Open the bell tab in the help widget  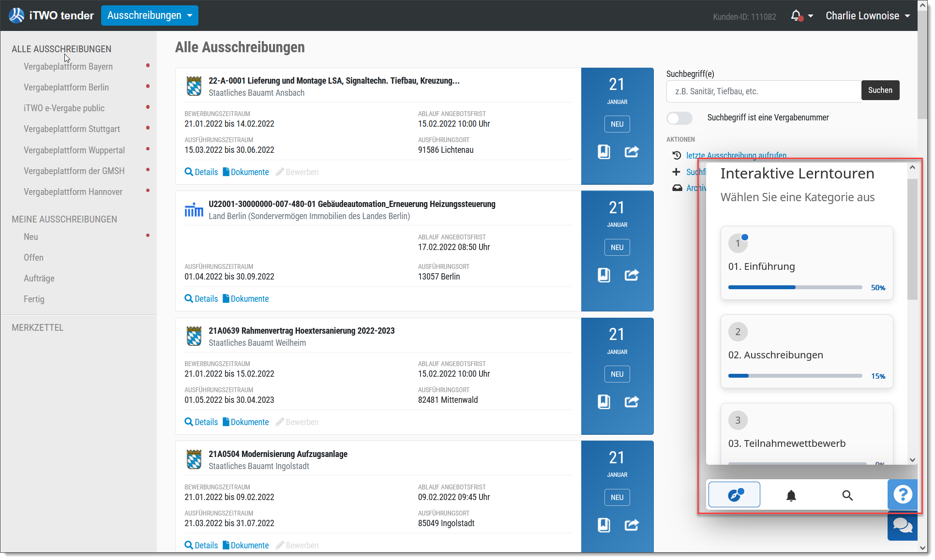pyautogui.click(x=791, y=495)
